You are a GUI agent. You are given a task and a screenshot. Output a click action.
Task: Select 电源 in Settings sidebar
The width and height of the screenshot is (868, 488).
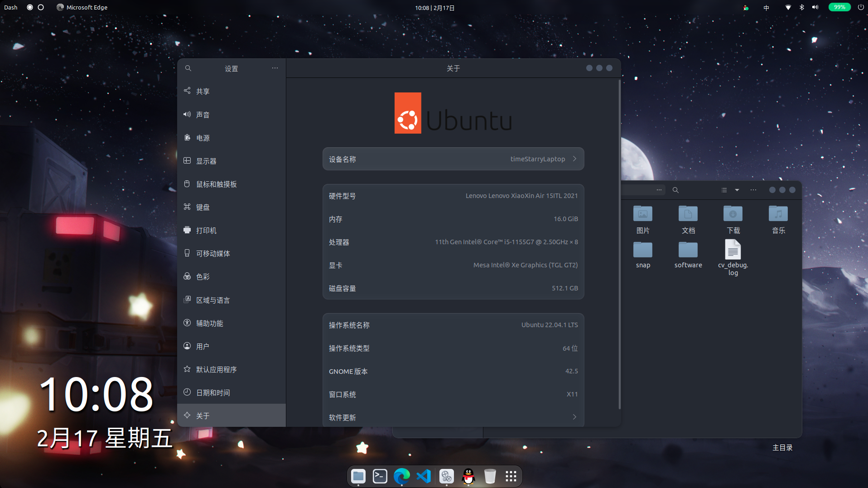pos(231,138)
